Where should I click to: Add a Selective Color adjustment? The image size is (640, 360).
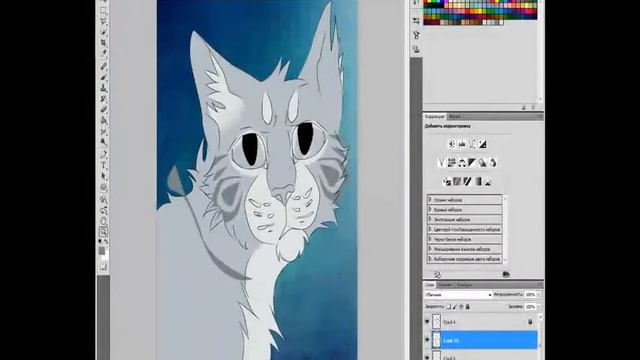[x=488, y=181]
